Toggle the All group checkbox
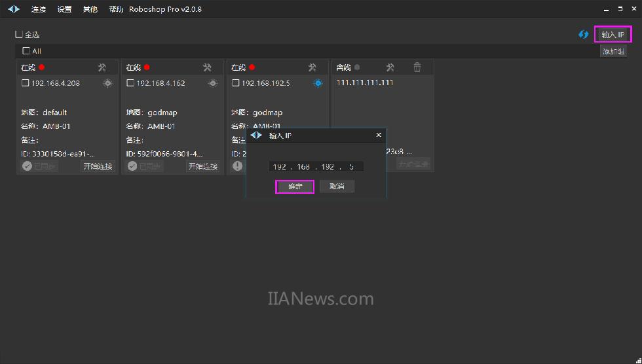 (x=26, y=51)
